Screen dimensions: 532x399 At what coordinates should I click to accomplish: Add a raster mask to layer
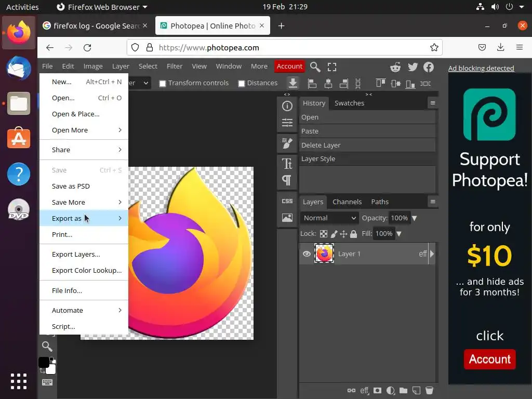[x=377, y=391]
